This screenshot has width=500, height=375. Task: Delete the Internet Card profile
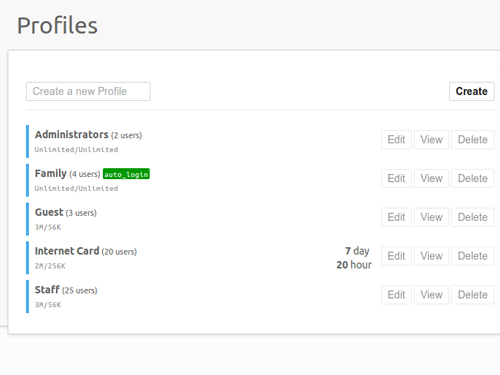tap(473, 256)
